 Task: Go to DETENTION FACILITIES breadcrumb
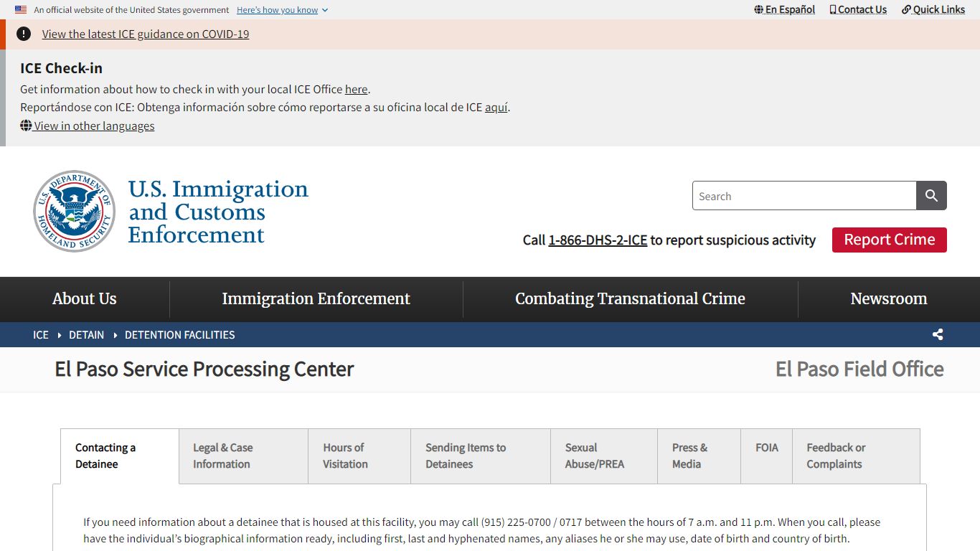click(x=179, y=335)
